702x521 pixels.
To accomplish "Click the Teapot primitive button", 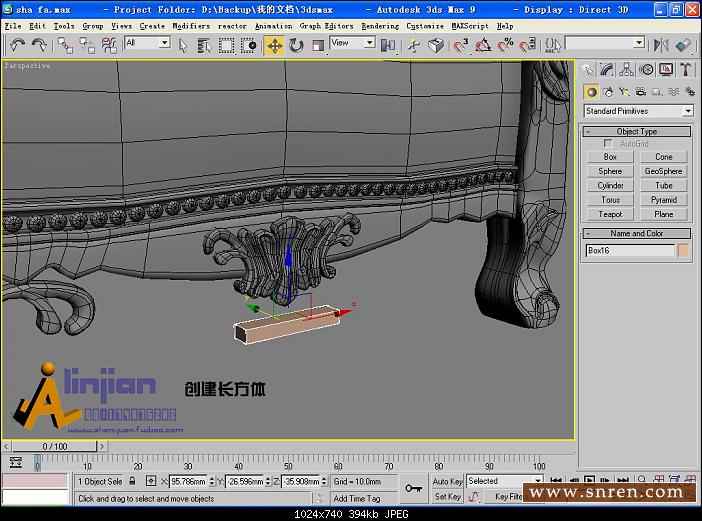I will point(610,214).
